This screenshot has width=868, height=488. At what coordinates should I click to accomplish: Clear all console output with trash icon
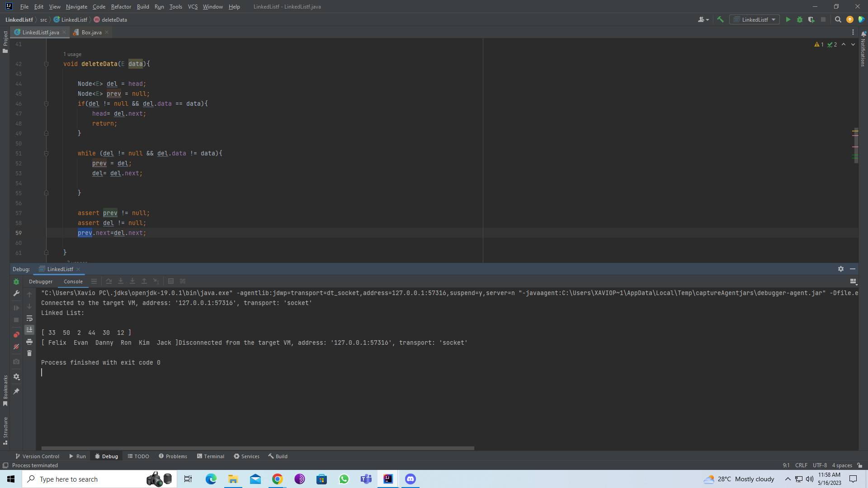(29, 353)
